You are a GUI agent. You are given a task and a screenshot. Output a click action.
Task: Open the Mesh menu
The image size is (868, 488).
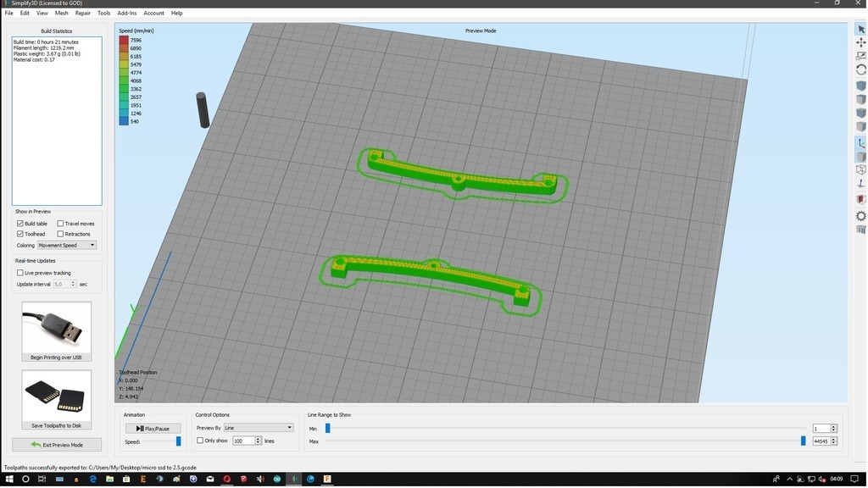(61, 13)
